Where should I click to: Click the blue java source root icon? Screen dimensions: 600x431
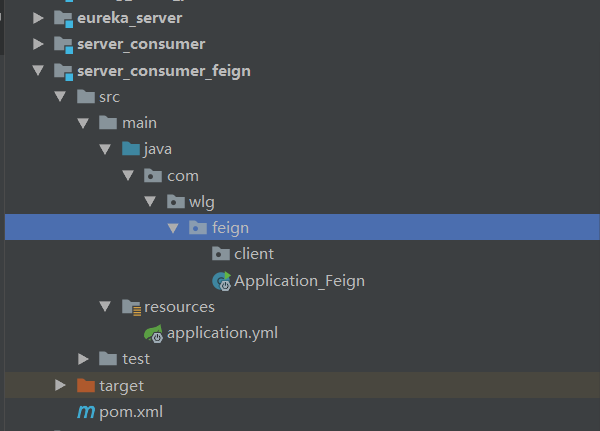click(131, 149)
